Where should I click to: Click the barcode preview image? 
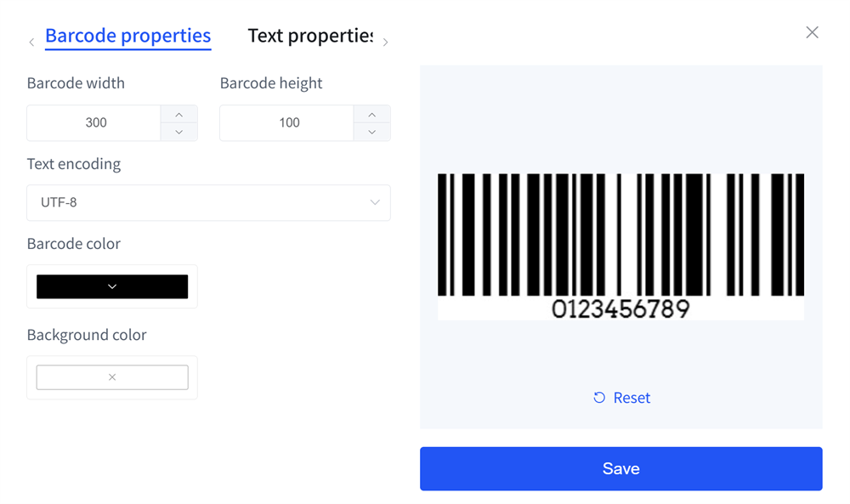(620, 246)
